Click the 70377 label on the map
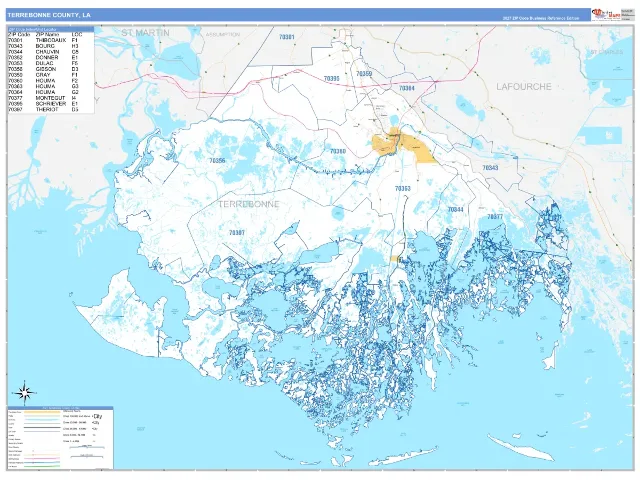The width and height of the screenshot is (640, 480). click(495, 217)
